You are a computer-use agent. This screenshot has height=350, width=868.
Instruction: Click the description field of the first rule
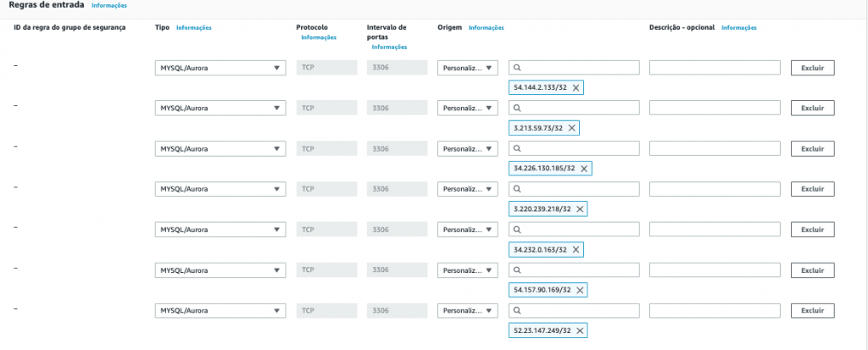pyautogui.click(x=715, y=68)
